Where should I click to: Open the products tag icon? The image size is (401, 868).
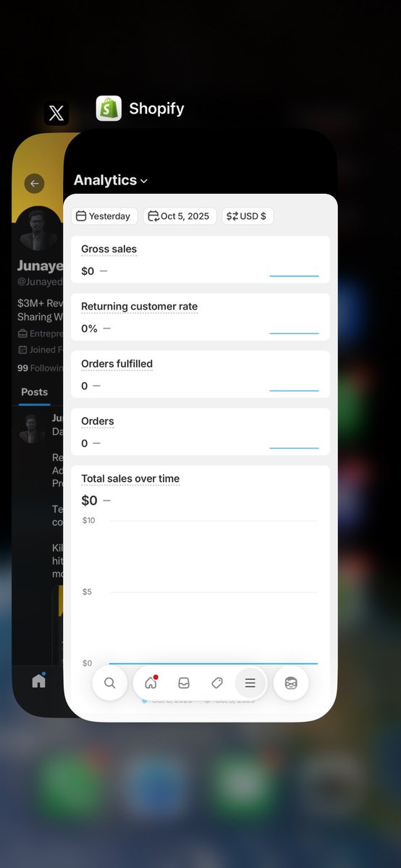pyautogui.click(x=217, y=683)
